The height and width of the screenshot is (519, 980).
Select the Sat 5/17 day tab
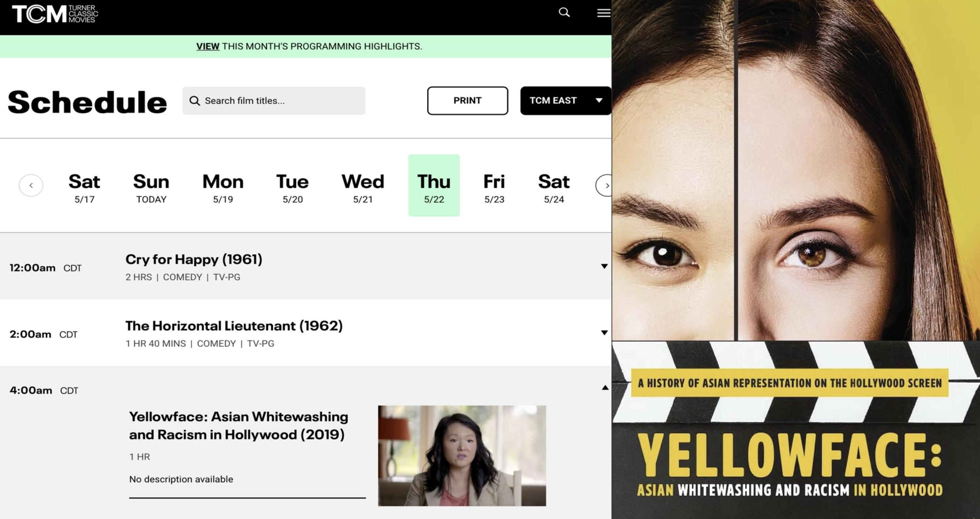[84, 188]
